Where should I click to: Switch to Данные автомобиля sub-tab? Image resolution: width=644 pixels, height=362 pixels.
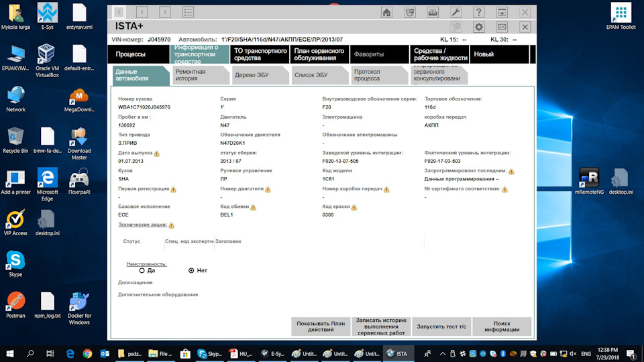pos(140,75)
